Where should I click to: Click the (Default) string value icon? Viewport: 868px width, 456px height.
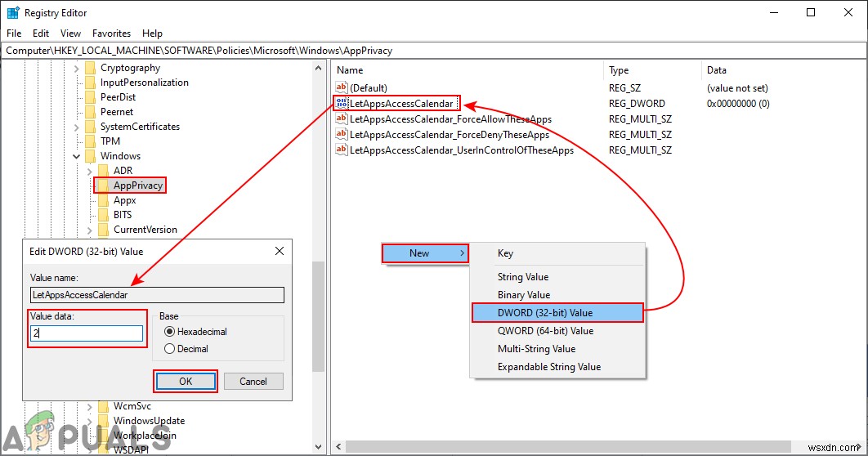click(x=342, y=87)
